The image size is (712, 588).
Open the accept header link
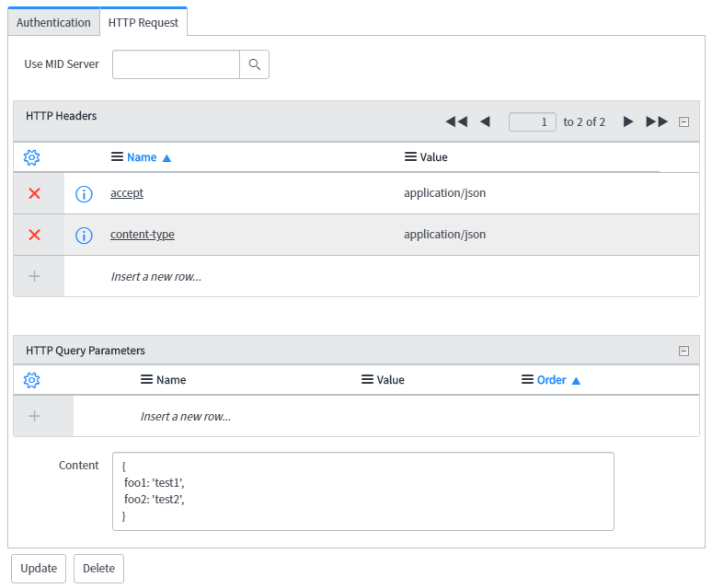click(x=127, y=193)
